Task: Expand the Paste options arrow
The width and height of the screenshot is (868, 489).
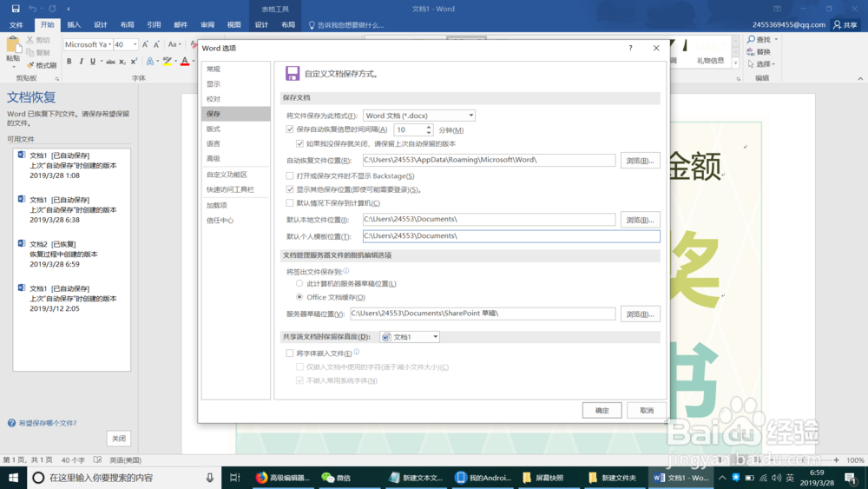Action: (13, 67)
